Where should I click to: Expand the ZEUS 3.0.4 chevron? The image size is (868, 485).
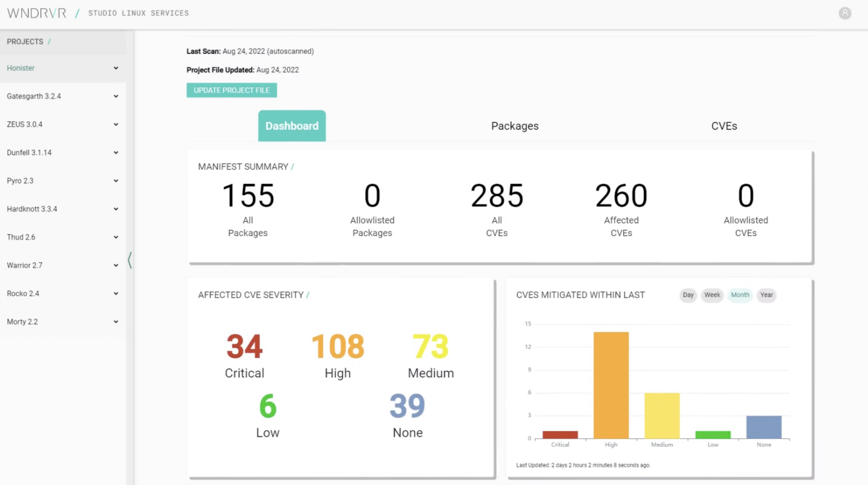(x=116, y=125)
